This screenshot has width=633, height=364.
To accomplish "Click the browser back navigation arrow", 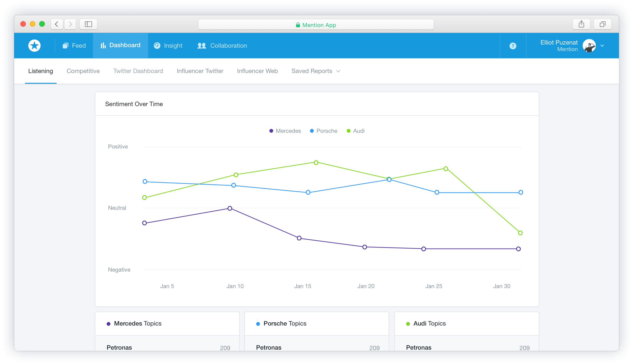I will [57, 24].
